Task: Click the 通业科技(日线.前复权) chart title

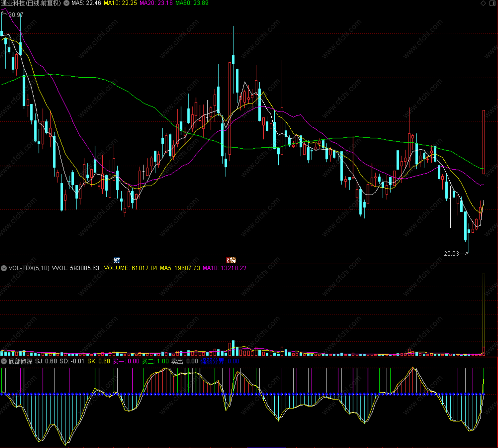Action: [31, 3]
